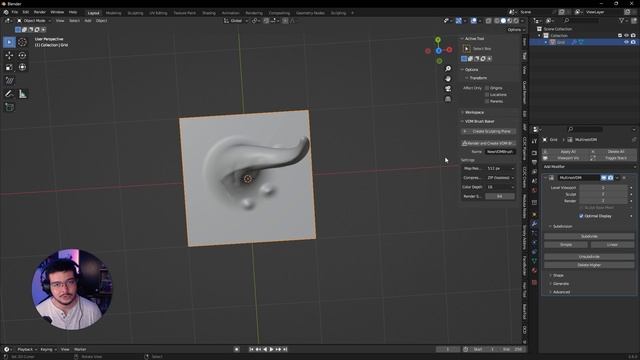Image resolution: width=640 pixels, height=360 pixels.
Task: Click the pan hand icon in viewport
Action: tap(448, 79)
